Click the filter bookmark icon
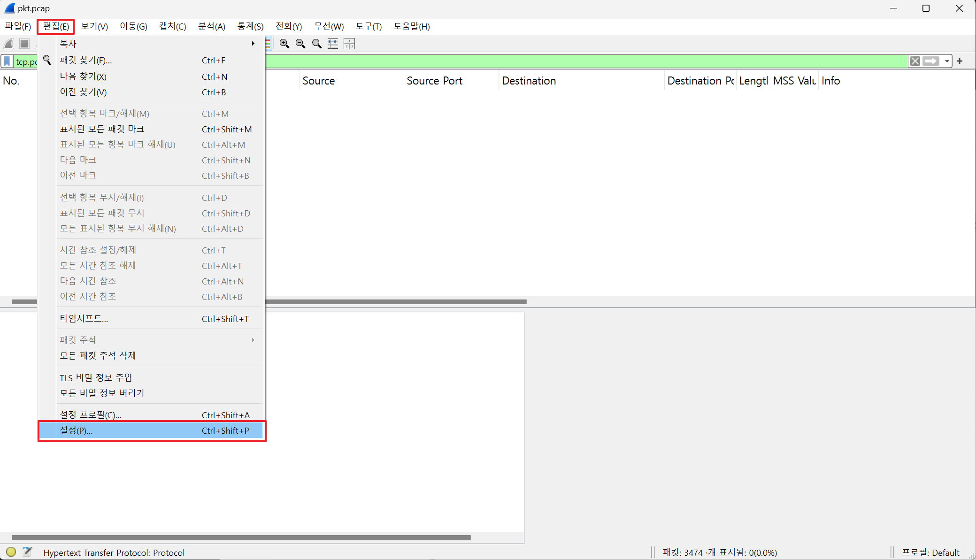The width and height of the screenshot is (976, 560). [7, 61]
